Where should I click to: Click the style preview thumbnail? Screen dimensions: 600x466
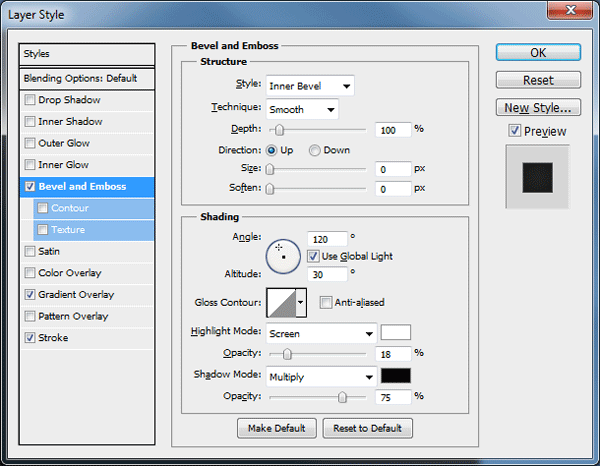coord(537,177)
